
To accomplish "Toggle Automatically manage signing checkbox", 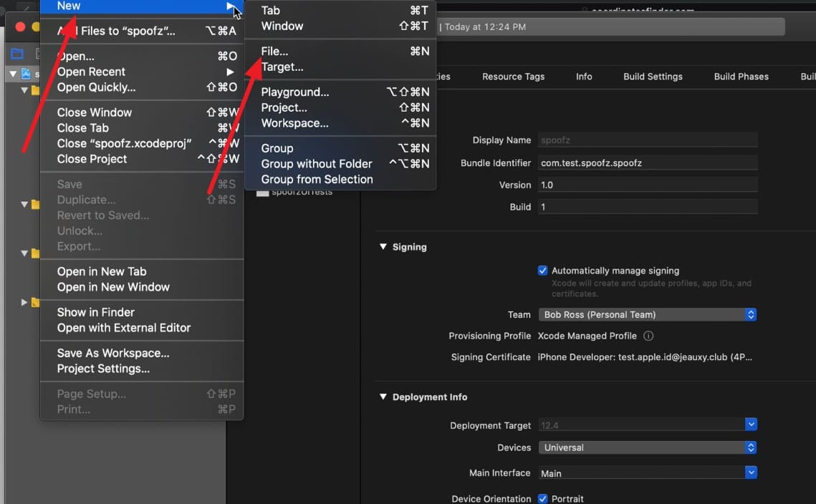I will (543, 271).
